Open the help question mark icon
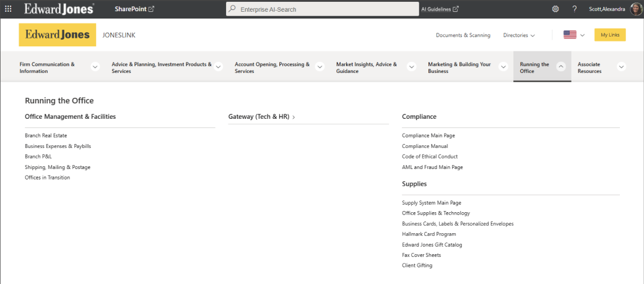The width and height of the screenshot is (644, 284). 575,9
